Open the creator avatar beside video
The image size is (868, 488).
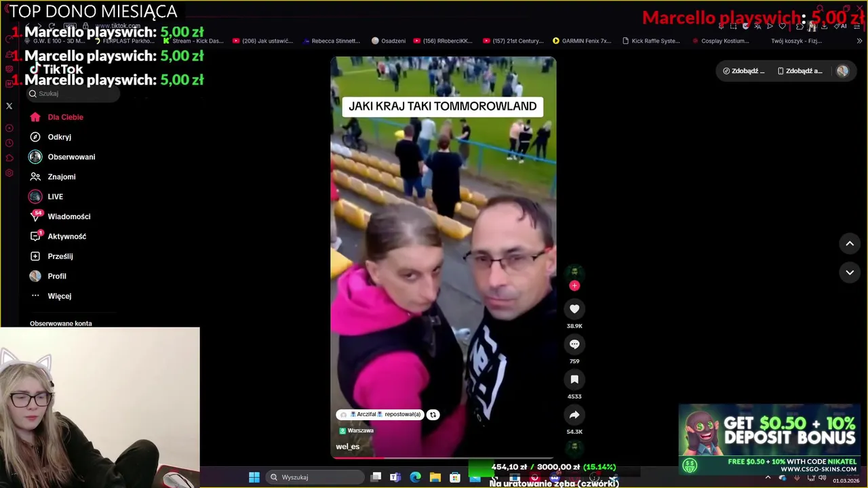click(x=574, y=272)
